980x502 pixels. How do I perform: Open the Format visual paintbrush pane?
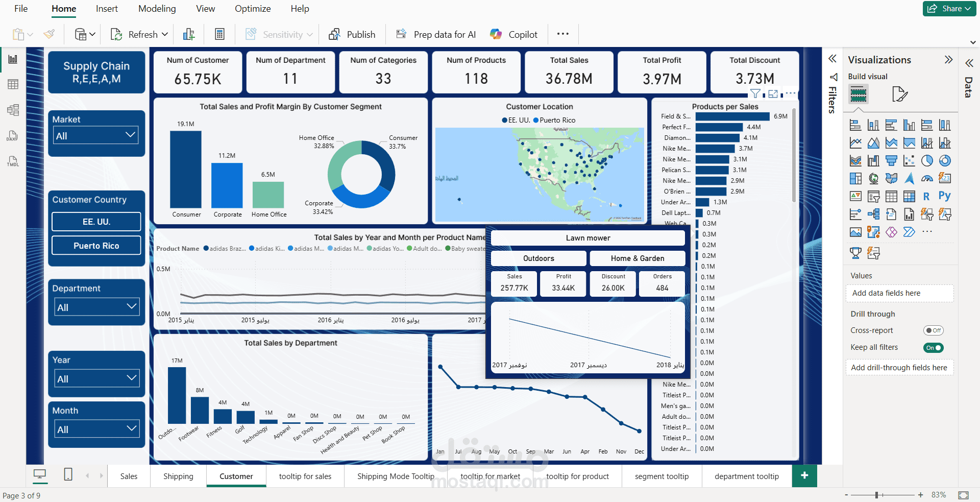click(899, 94)
